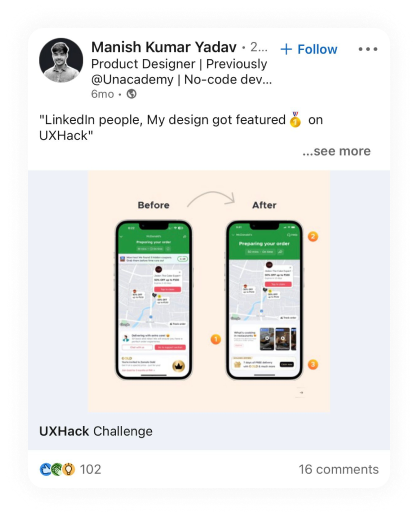Click the orange number 3 marker
Screen dimensions: 418x516
pos(313,364)
